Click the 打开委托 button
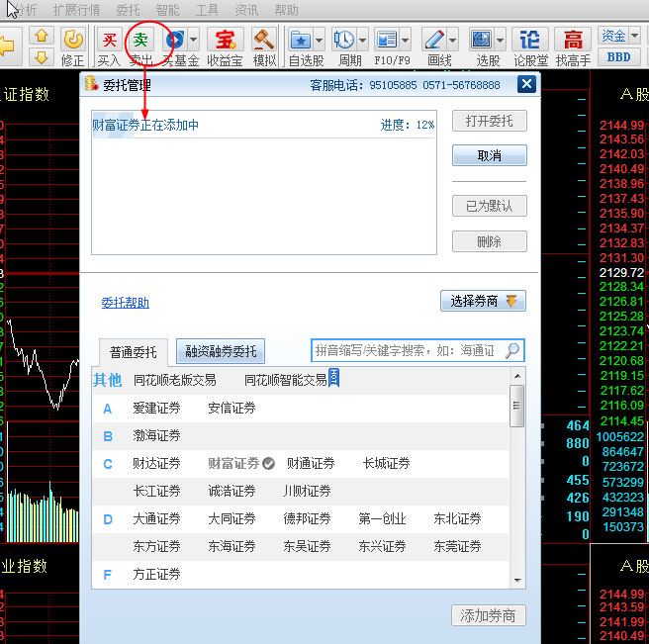 point(490,121)
